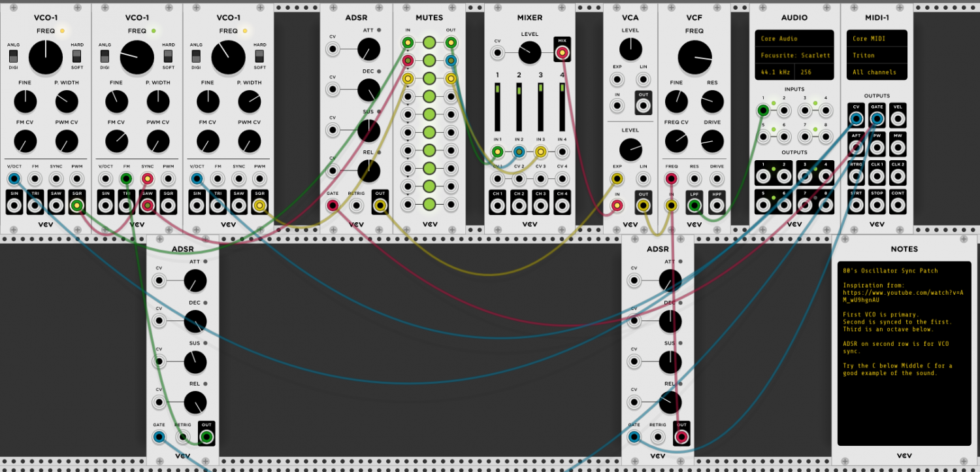Viewport: 980px width, 472px height.
Task: Click the CLK 2 output jack on MIDI-1
Action: tap(898, 177)
